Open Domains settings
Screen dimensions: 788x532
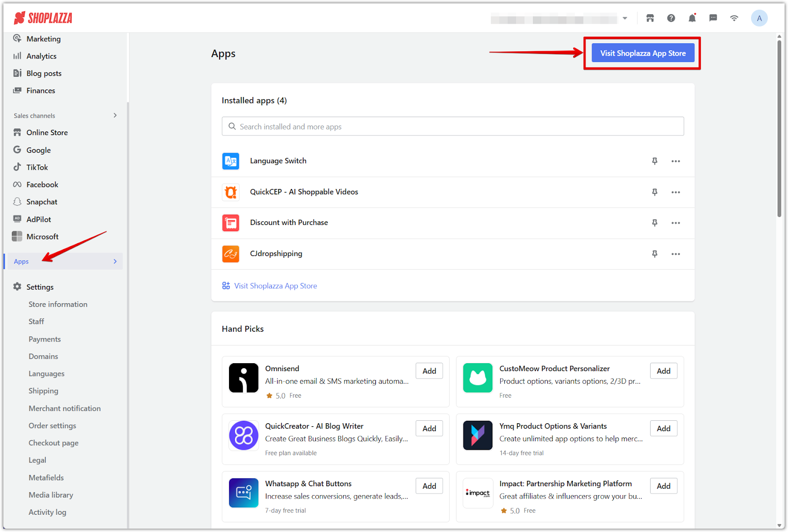pyautogui.click(x=43, y=357)
